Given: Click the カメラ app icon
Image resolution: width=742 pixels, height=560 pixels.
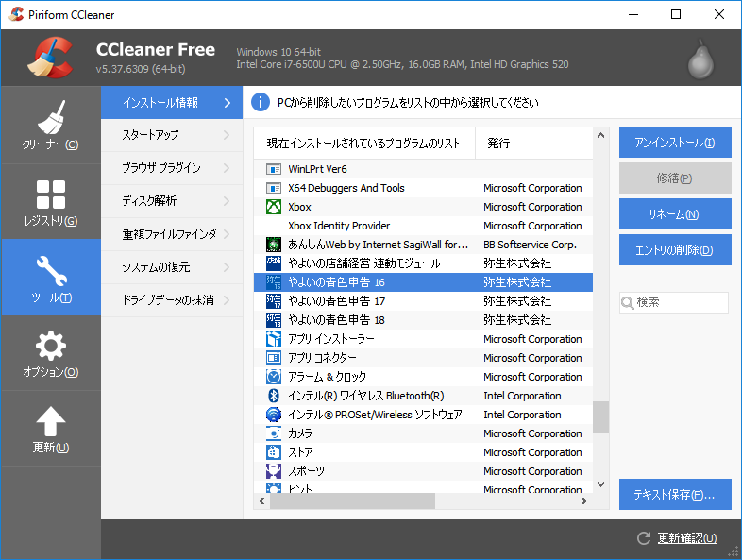Looking at the screenshot, I should [x=274, y=433].
